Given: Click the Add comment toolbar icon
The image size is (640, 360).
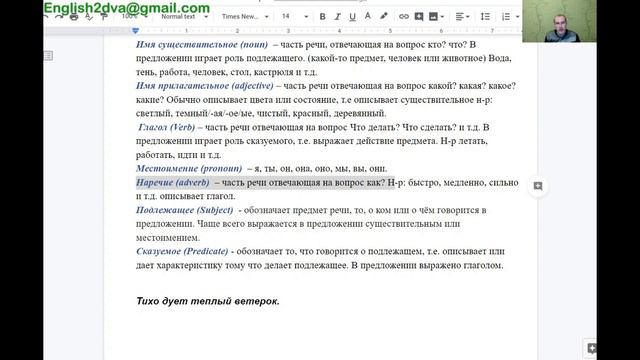Looking at the screenshot, I should 419,17.
